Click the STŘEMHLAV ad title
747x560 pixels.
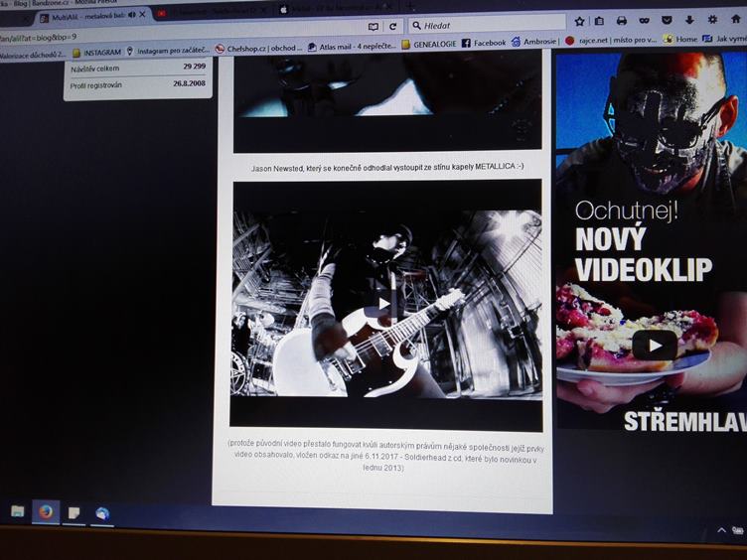click(x=685, y=421)
